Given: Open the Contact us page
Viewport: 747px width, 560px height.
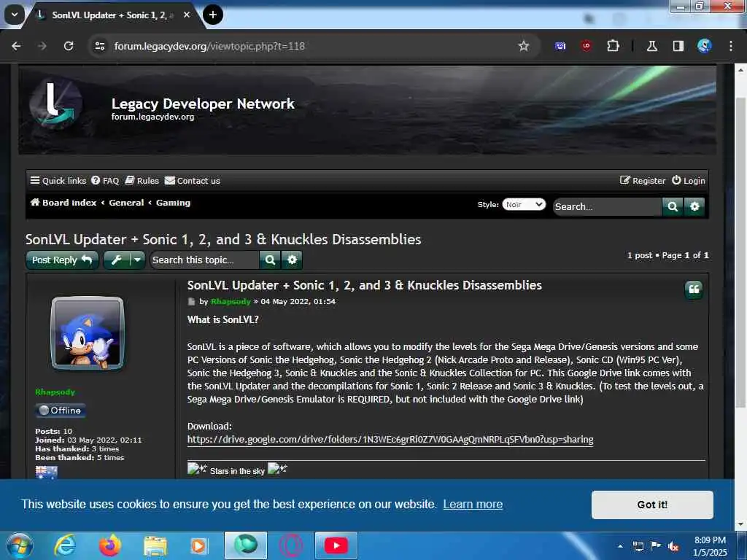Looking at the screenshot, I should pos(193,181).
